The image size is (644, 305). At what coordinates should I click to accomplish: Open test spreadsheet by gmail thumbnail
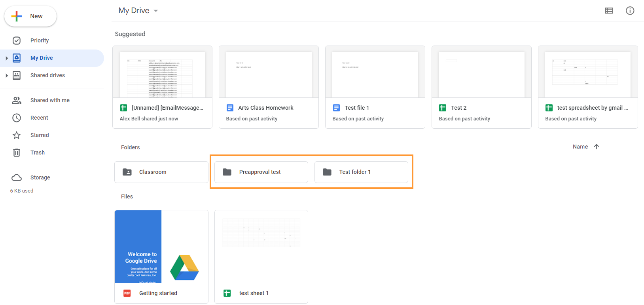588,72
